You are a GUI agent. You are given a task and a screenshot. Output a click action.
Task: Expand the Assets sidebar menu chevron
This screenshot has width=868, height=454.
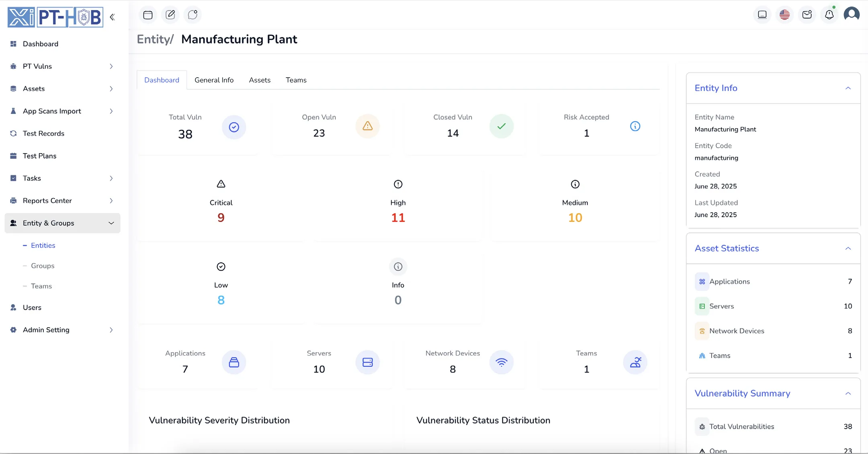click(x=111, y=89)
